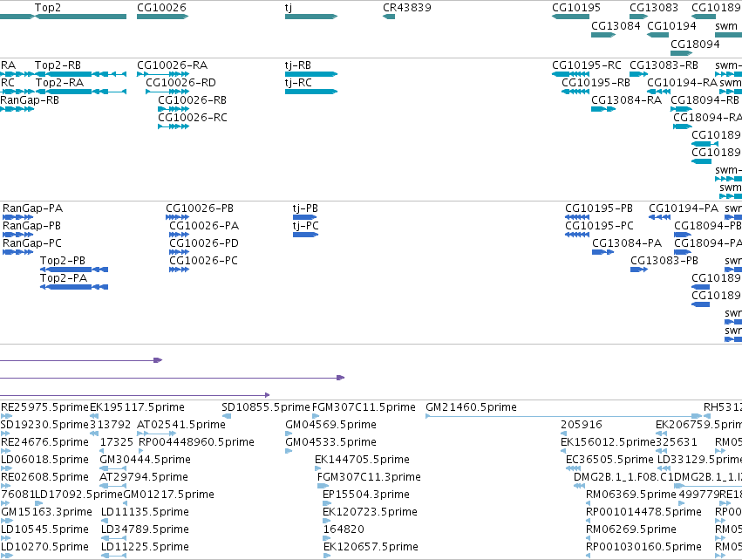Select the Top2 gene label
The height and width of the screenshot is (560, 742).
(48, 8)
